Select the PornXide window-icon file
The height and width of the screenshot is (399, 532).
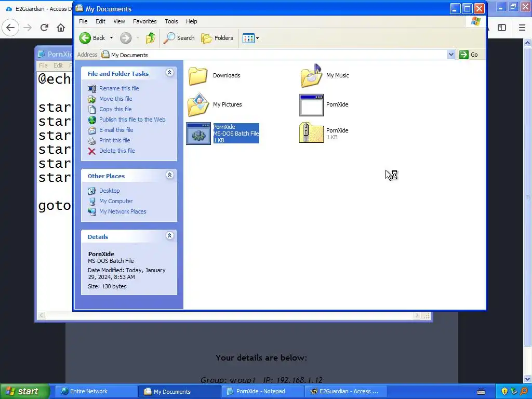(x=312, y=105)
